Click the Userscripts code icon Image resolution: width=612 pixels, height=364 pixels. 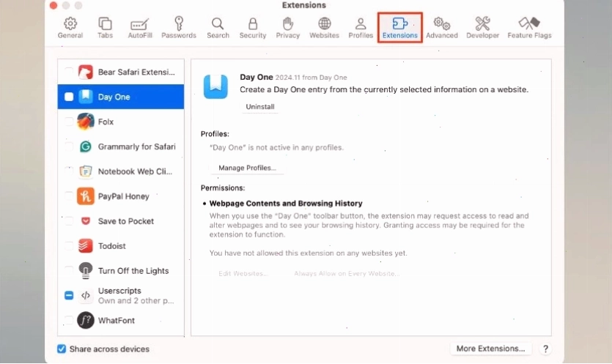point(86,295)
